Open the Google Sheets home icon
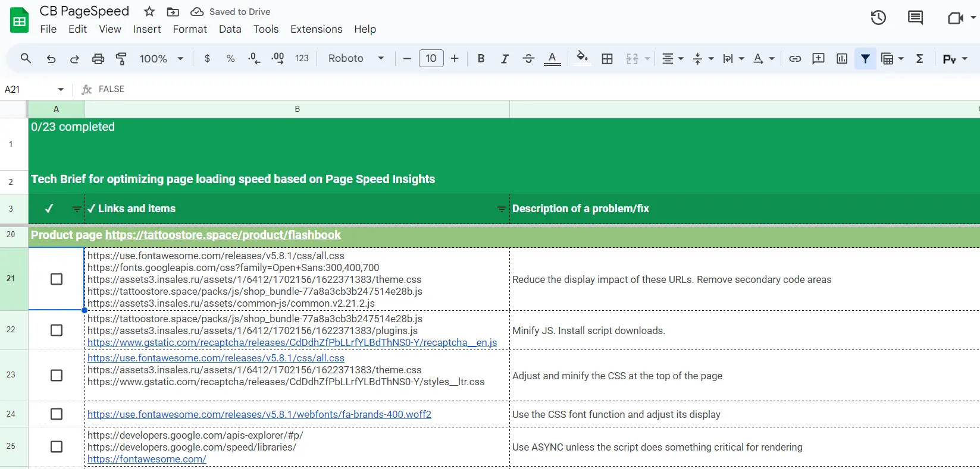Viewport: 980px width, 469px height. click(x=20, y=20)
